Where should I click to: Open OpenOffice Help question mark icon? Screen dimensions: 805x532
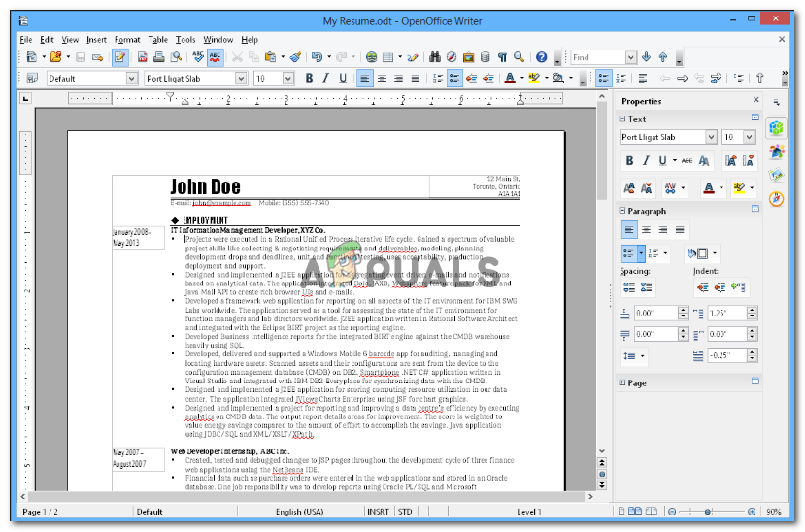click(x=541, y=57)
